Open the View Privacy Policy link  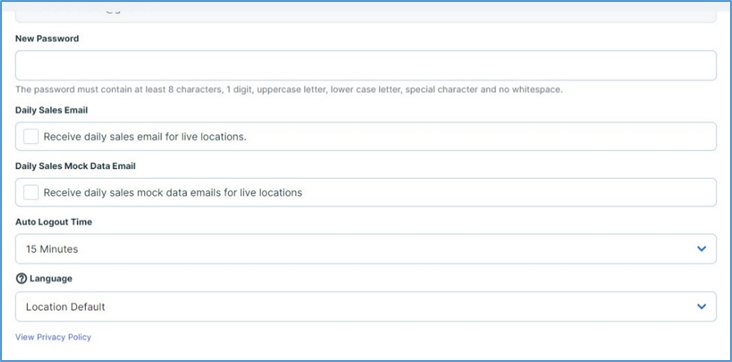53,337
